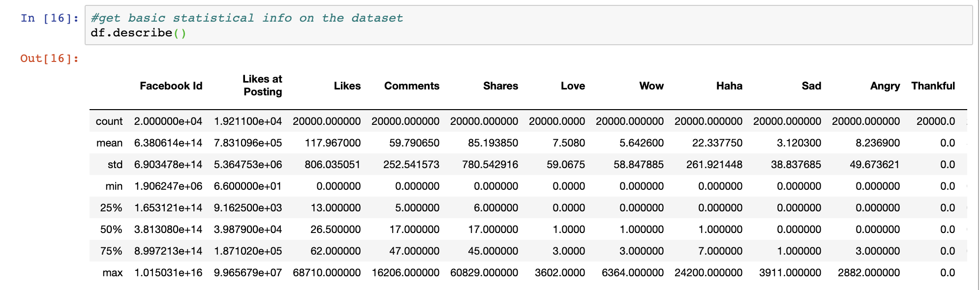The height and width of the screenshot is (290, 980).
Task: Click the mean row label
Action: click(x=109, y=143)
